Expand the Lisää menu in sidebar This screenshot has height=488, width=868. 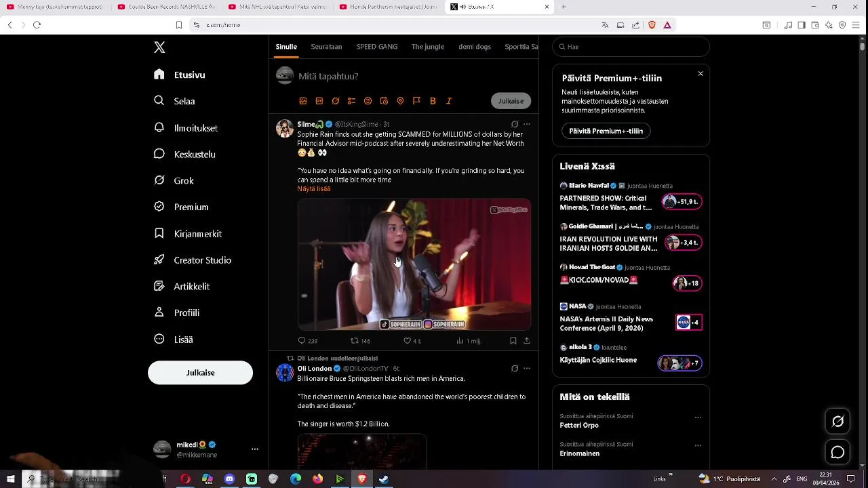coord(174,340)
